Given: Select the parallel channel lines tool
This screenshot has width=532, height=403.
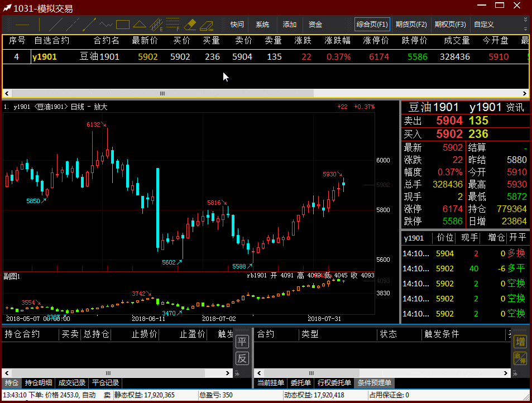Looking at the screenshot, I should pos(156,25).
